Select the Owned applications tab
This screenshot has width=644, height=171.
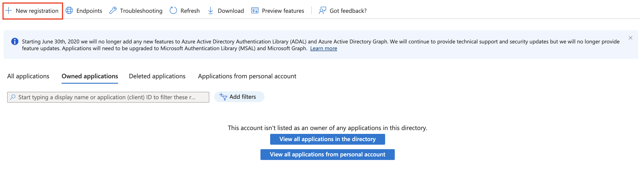tap(90, 76)
